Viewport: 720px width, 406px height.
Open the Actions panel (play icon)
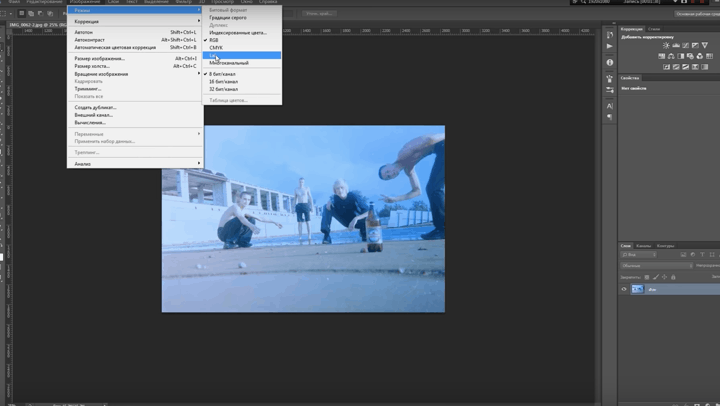(609, 46)
